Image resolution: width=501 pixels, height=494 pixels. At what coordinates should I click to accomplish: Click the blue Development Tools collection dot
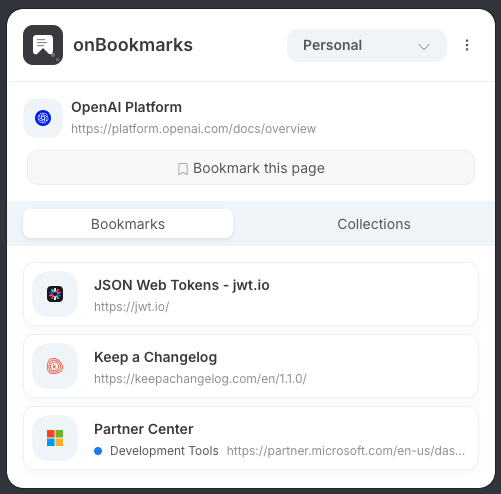pyautogui.click(x=98, y=451)
